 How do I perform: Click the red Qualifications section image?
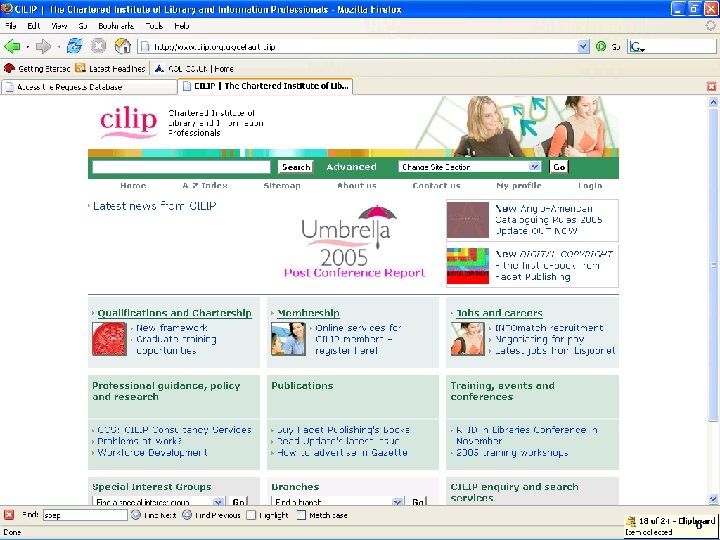pos(109,339)
